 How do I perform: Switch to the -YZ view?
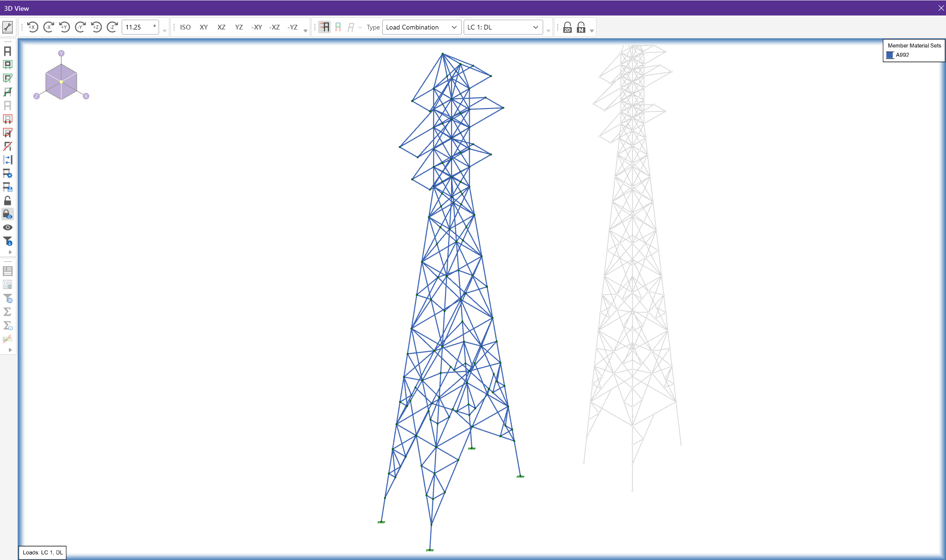pyautogui.click(x=292, y=27)
